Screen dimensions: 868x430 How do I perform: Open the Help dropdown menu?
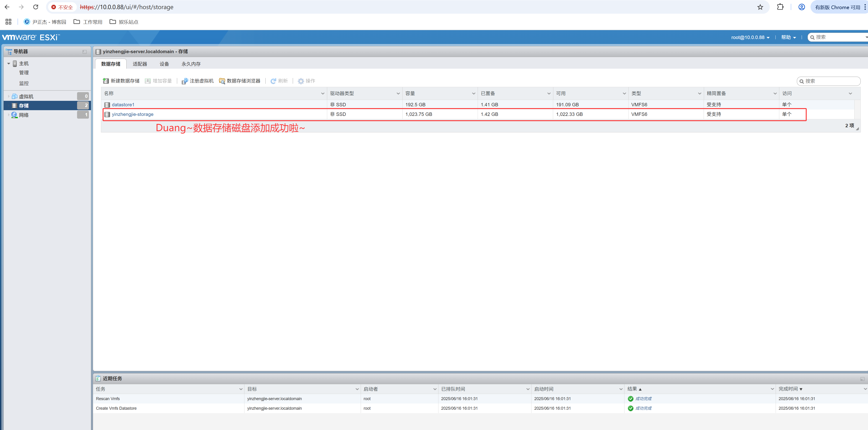click(x=788, y=37)
